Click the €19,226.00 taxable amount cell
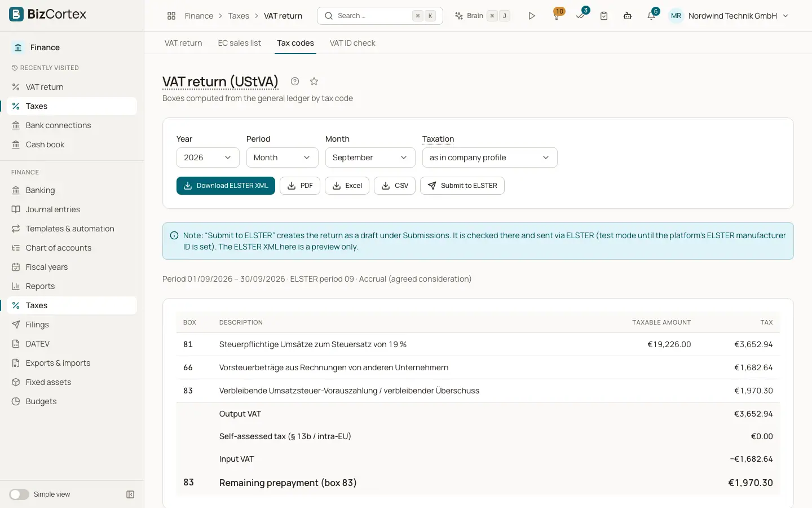The image size is (812, 508). pos(669,344)
